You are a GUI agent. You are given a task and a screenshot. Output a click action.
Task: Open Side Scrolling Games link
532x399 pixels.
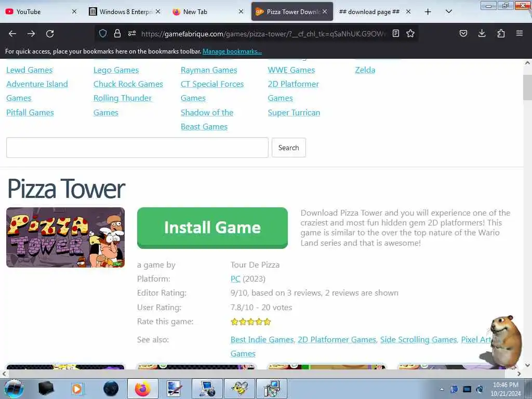tap(418, 340)
